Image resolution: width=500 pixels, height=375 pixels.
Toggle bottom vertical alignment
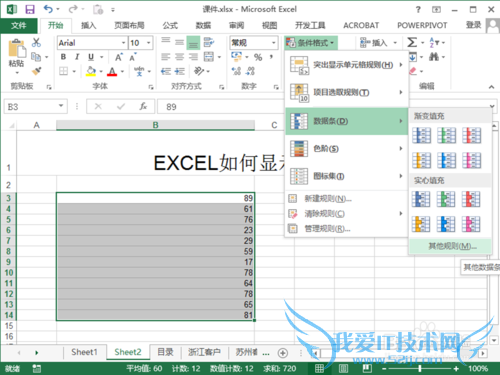[x=193, y=43]
